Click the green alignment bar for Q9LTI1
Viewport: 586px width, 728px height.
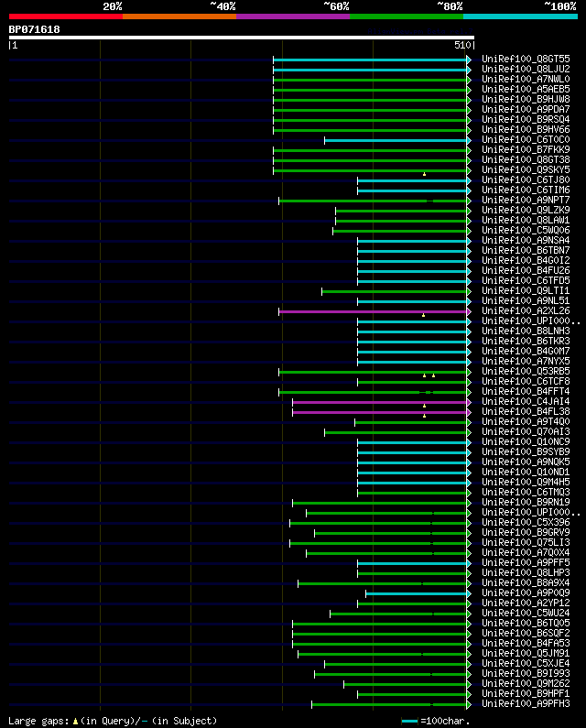tap(395, 291)
